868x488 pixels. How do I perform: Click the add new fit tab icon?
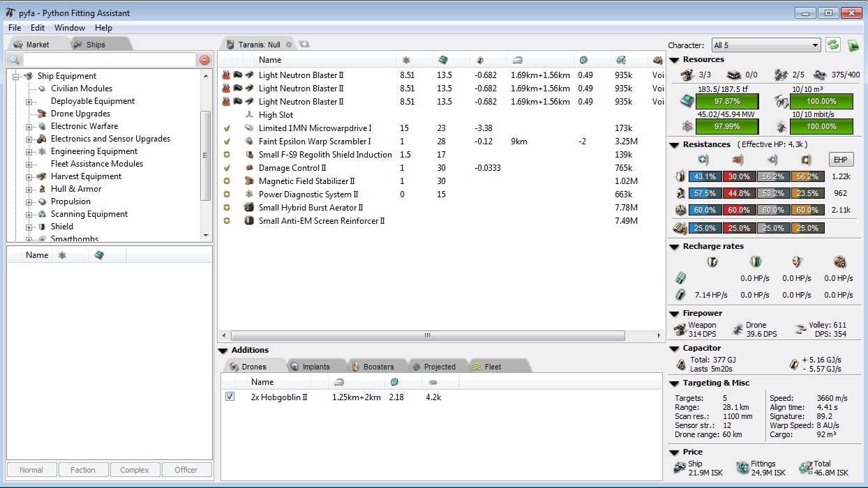tap(304, 44)
